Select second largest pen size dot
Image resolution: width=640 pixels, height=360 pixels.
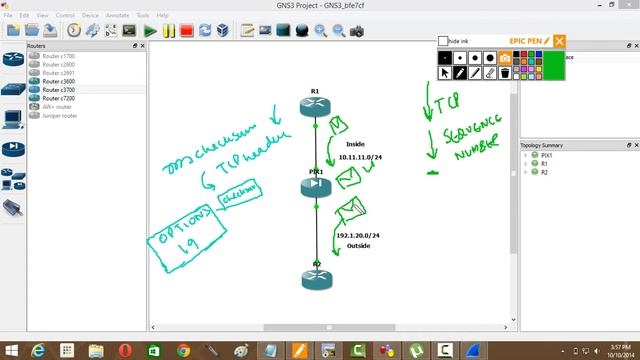475,58
